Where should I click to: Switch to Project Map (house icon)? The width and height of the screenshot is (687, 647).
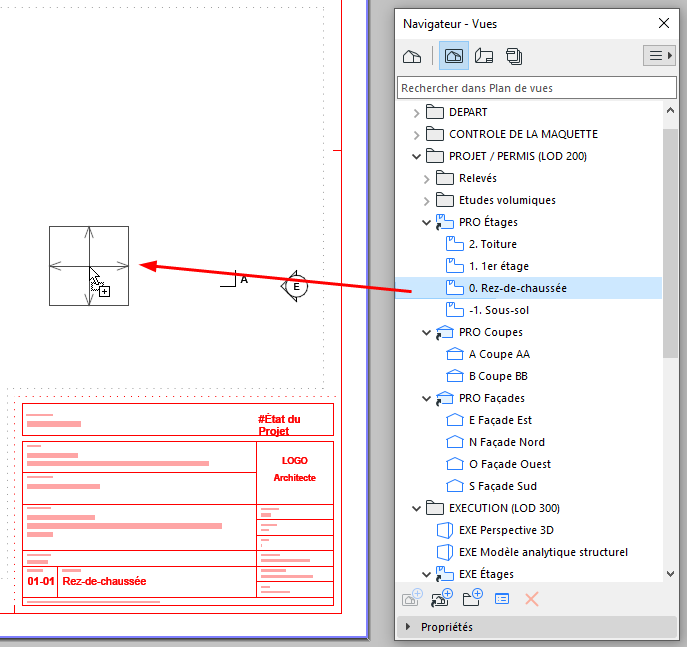coord(412,56)
